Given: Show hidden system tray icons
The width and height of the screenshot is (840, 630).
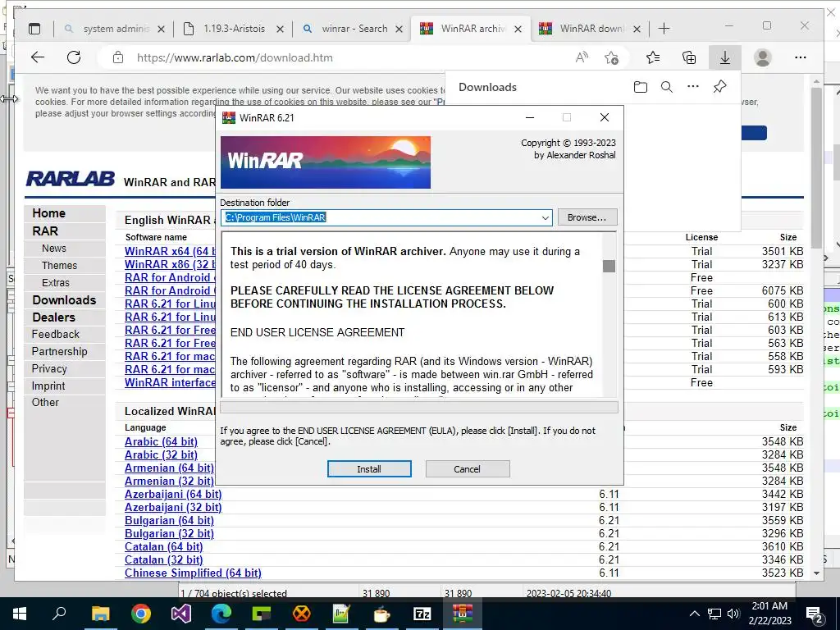Looking at the screenshot, I should click(x=694, y=614).
